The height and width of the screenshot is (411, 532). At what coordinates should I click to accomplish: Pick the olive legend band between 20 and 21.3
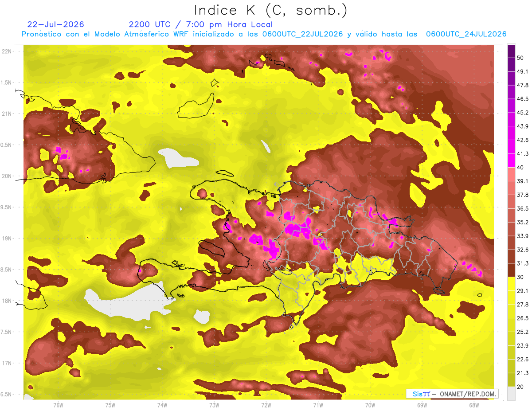[511, 380]
